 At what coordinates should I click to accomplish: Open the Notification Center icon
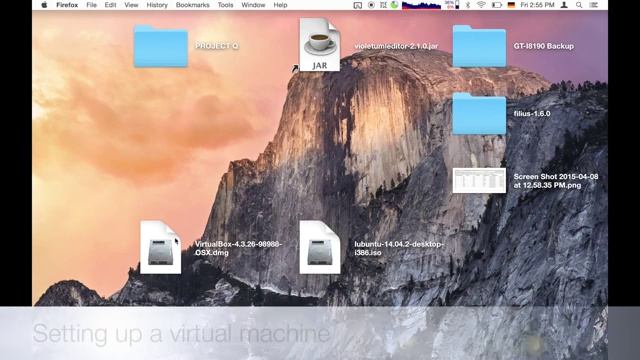tap(594, 5)
